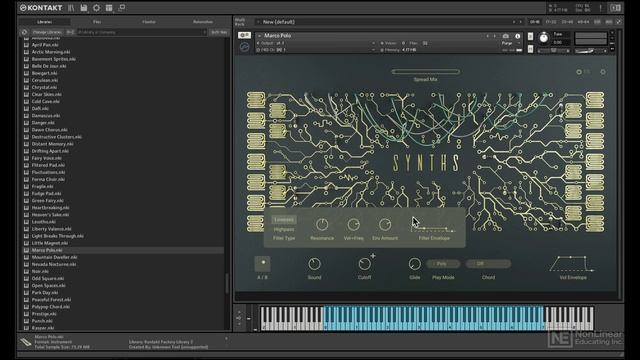Select the 17-32 multi rack page

(551, 22)
